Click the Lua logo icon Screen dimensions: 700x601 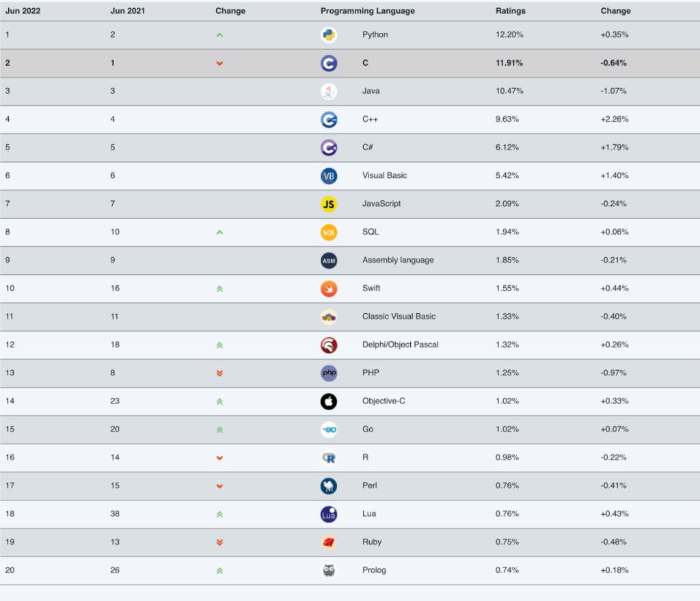[x=329, y=514]
